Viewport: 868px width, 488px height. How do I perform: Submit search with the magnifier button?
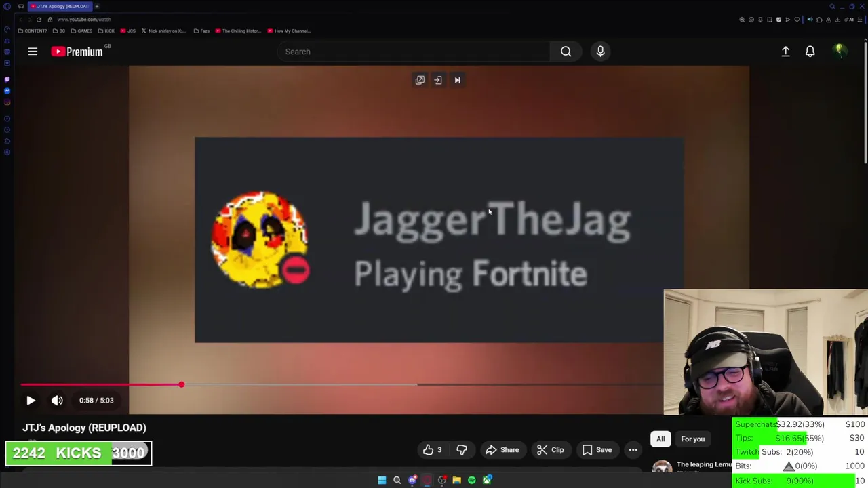tap(566, 52)
